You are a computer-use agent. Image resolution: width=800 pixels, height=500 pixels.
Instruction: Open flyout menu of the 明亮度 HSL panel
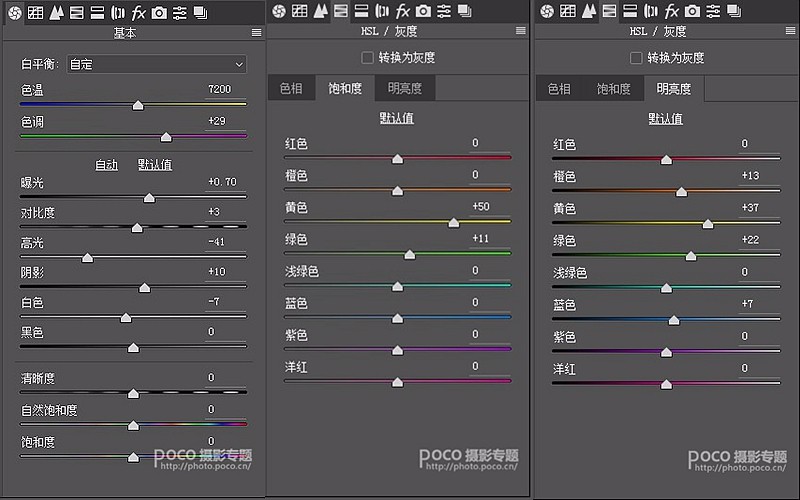click(x=790, y=31)
